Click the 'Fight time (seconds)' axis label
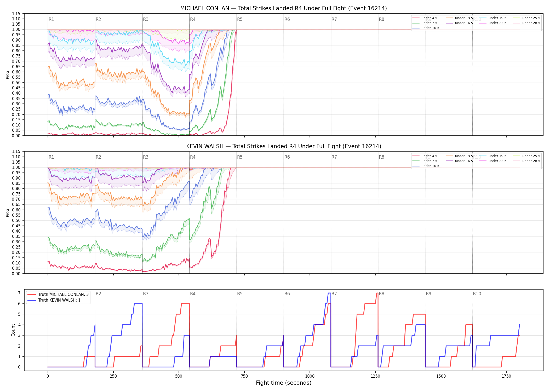The width and height of the screenshot is (549, 392). pyautogui.click(x=284, y=383)
